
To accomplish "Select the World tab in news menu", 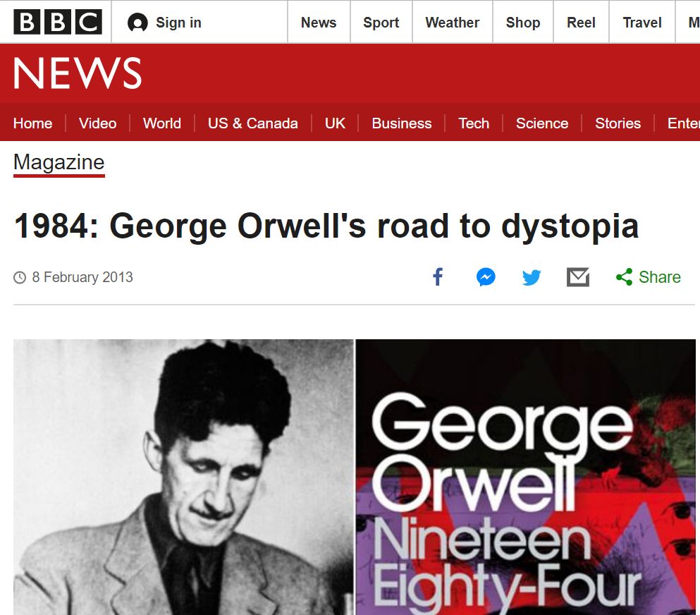I will click(162, 123).
